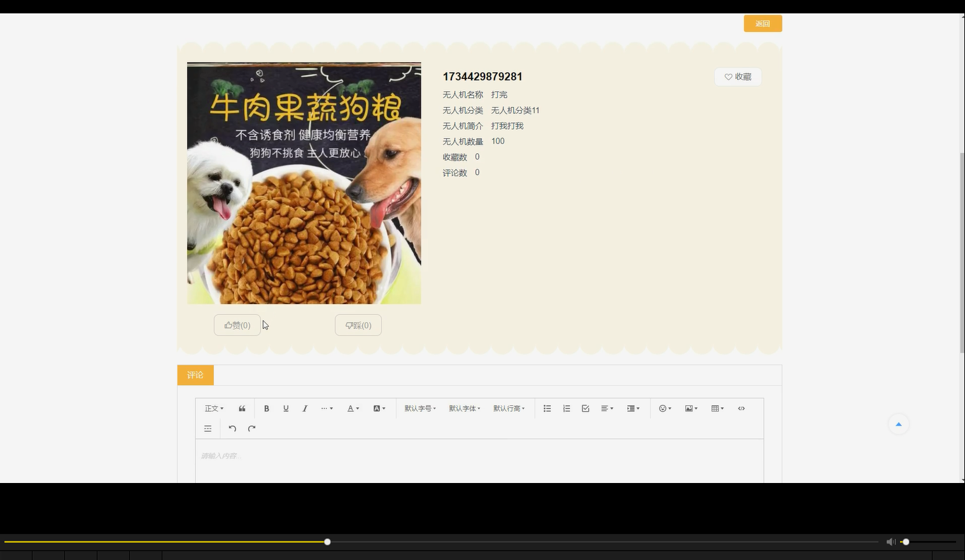Screen dimensions: 965x560
Task: Toggle bold formatting in the comment editor
Action: (267, 408)
